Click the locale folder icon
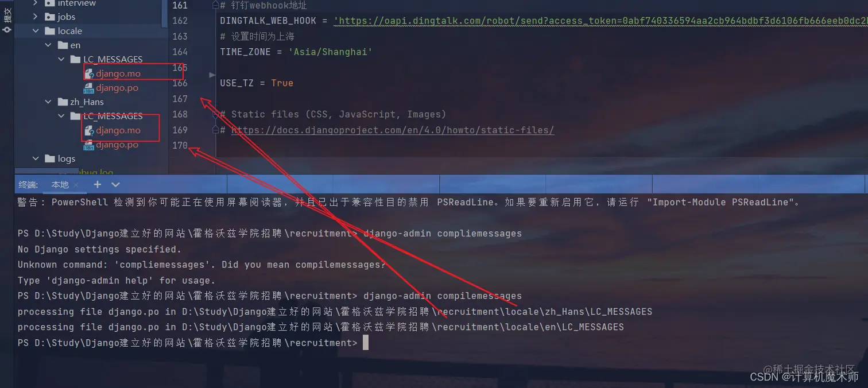Screen dimensions: 868x388 (50, 31)
